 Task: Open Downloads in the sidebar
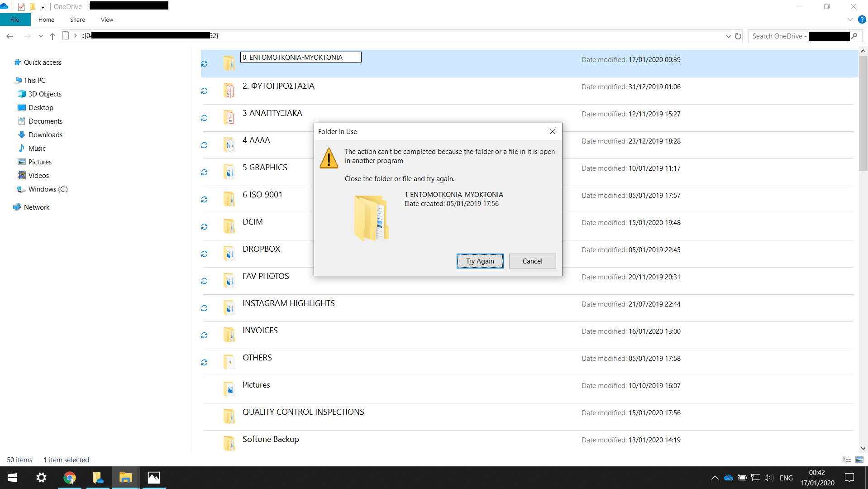[45, 135]
